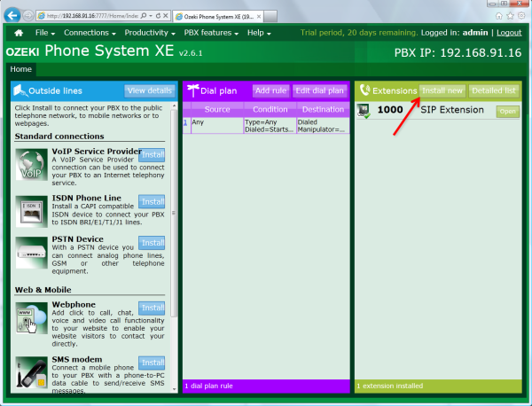This screenshot has width=532, height=406.
Task: Click the SMS modem icon
Action: tap(32, 372)
